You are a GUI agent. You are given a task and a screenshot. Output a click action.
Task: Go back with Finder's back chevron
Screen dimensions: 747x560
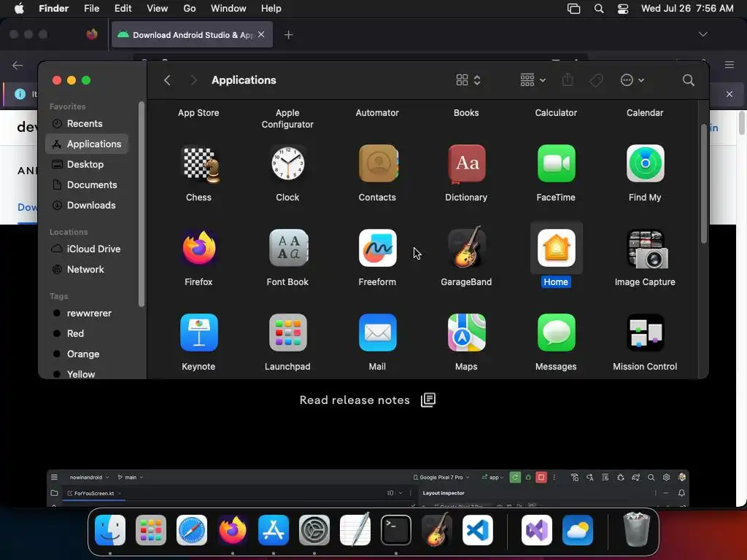point(167,80)
